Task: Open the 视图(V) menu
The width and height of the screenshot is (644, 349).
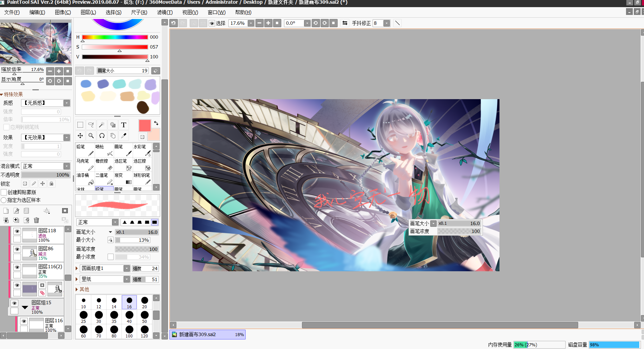Action: 190,12
